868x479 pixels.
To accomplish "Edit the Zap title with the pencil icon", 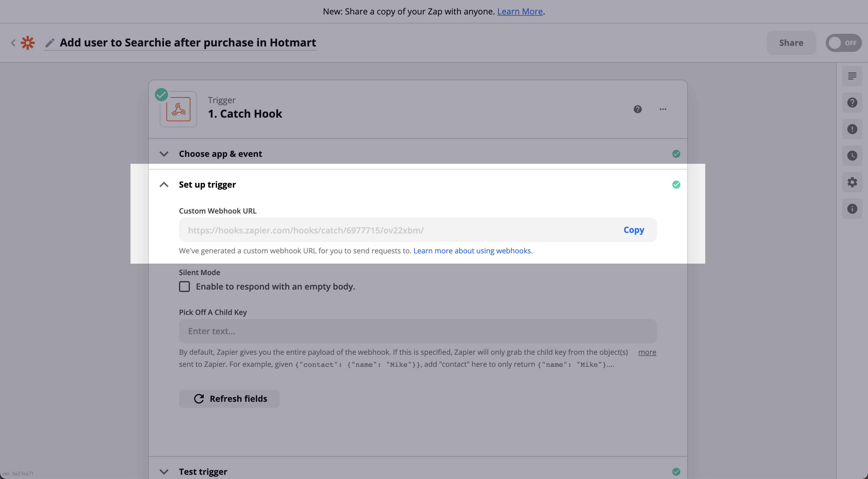I will pos(50,43).
